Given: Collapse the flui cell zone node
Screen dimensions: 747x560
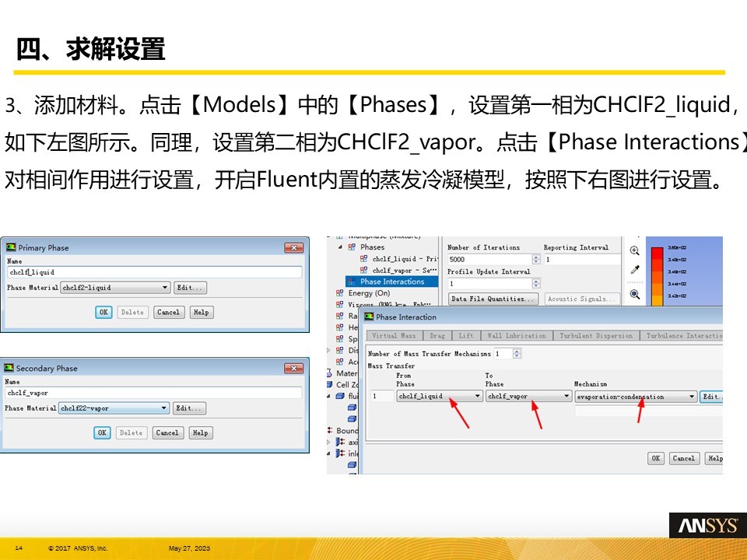Looking at the screenshot, I should pyautogui.click(x=328, y=396).
